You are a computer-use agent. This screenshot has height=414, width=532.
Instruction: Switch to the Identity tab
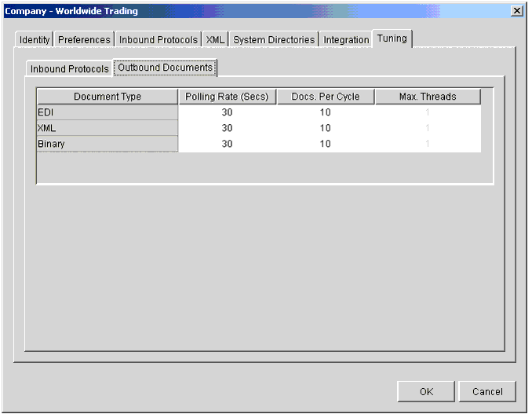point(35,40)
